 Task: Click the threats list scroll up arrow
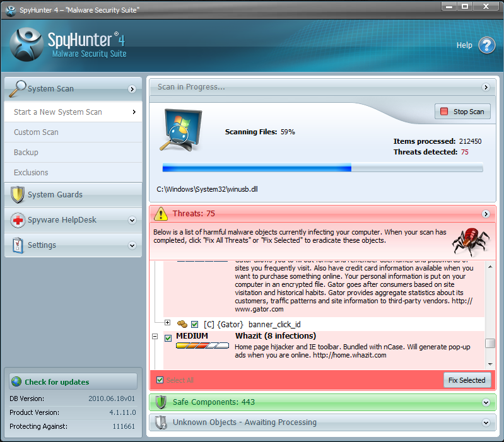[x=490, y=267]
